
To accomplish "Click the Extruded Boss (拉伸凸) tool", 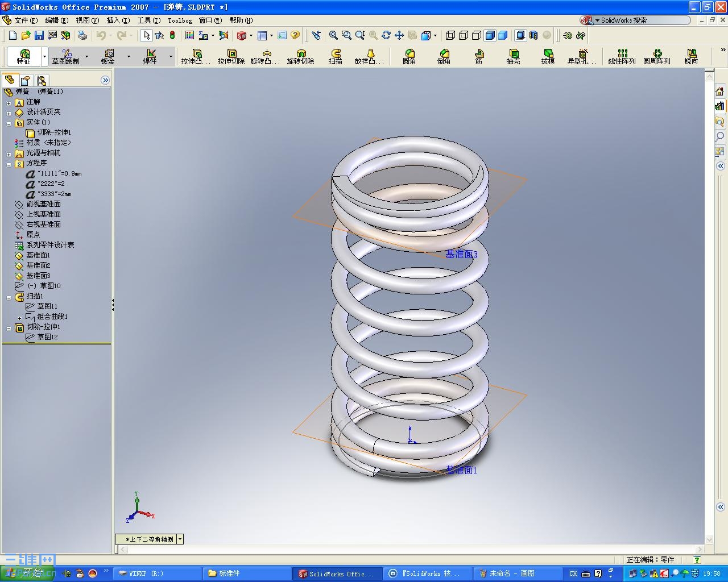I will click(196, 57).
